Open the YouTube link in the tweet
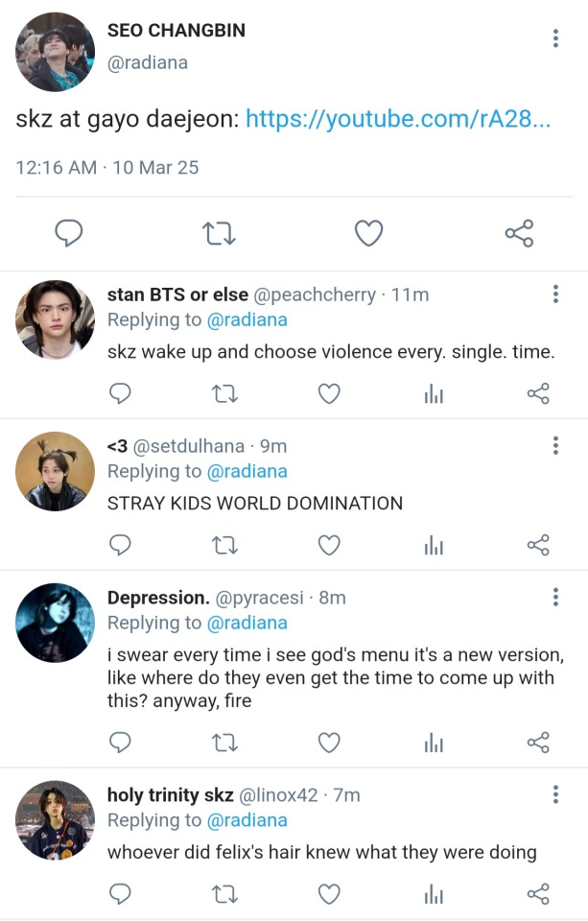The image size is (588, 921). coord(398,120)
